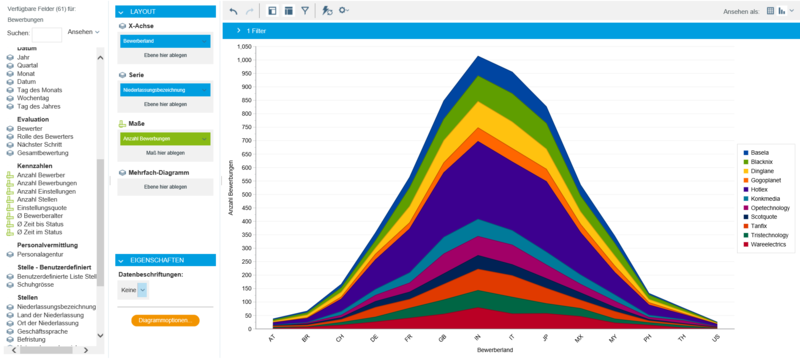This screenshot has height=360, width=800.
Task: Select the Einstellungsquote measure icon
Action: click(x=10, y=208)
